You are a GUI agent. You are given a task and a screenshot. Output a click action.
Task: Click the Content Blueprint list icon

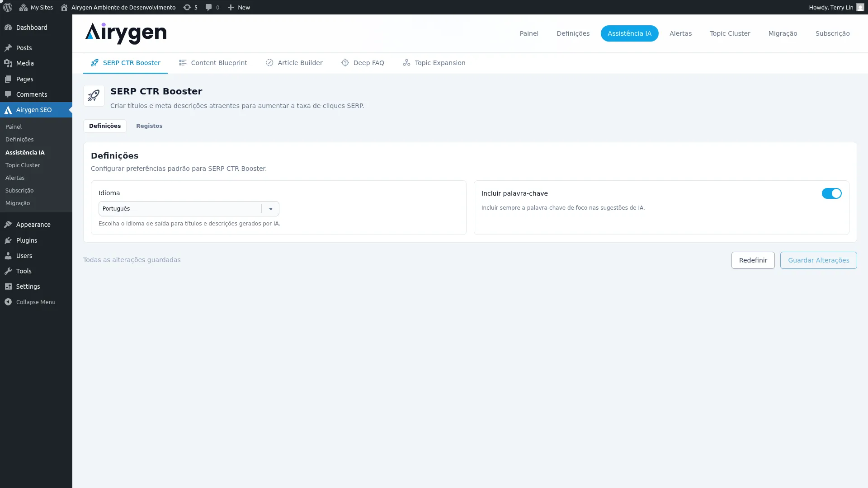coord(183,63)
